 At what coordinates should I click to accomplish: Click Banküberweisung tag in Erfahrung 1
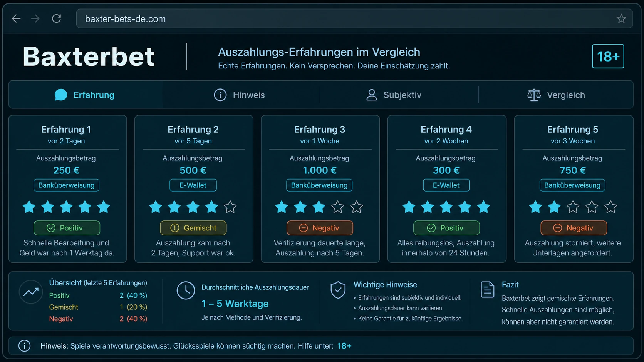click(x=66, y=185)
